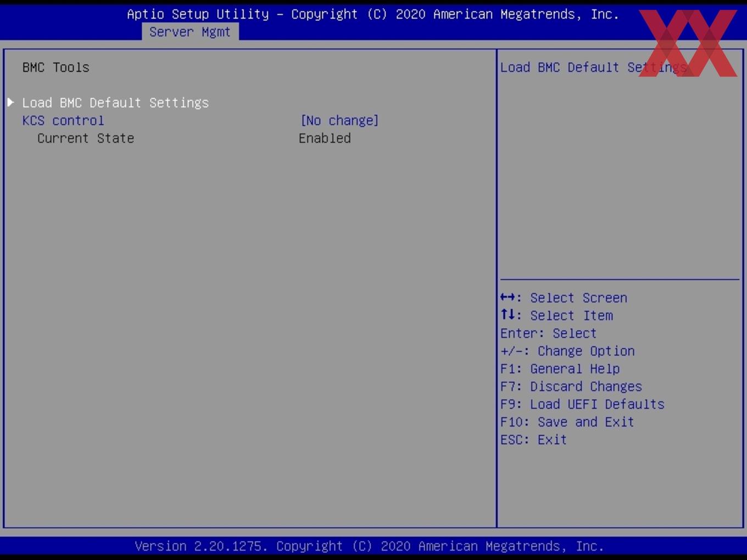Click the Current State label
This screenshot has height=560, width=747.
(x=86, y=138)
